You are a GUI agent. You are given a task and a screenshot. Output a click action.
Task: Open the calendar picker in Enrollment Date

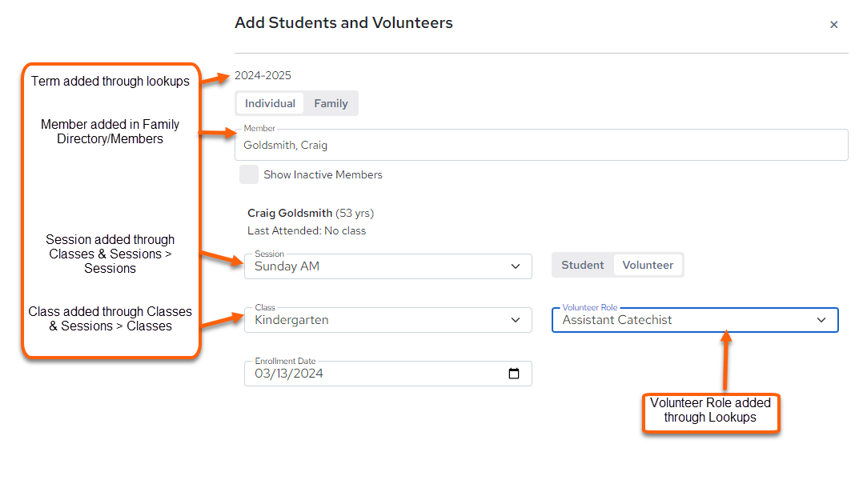pos(513,374)
